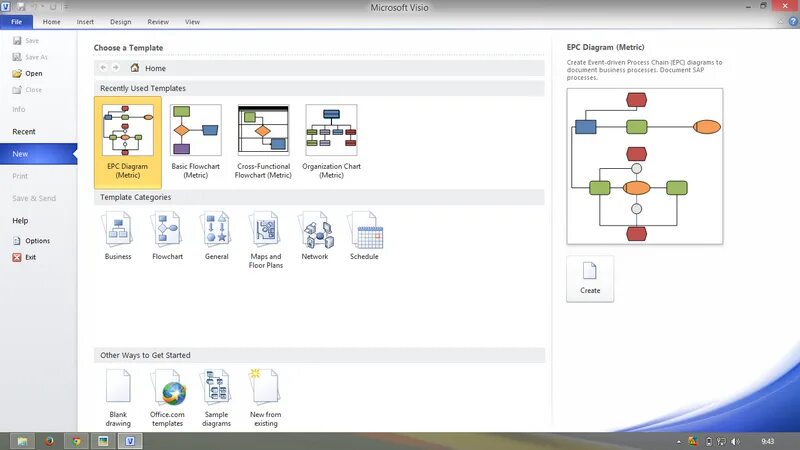800x450 pixels.
Task: Click Save As in the backstage menu
Action: 30,57
